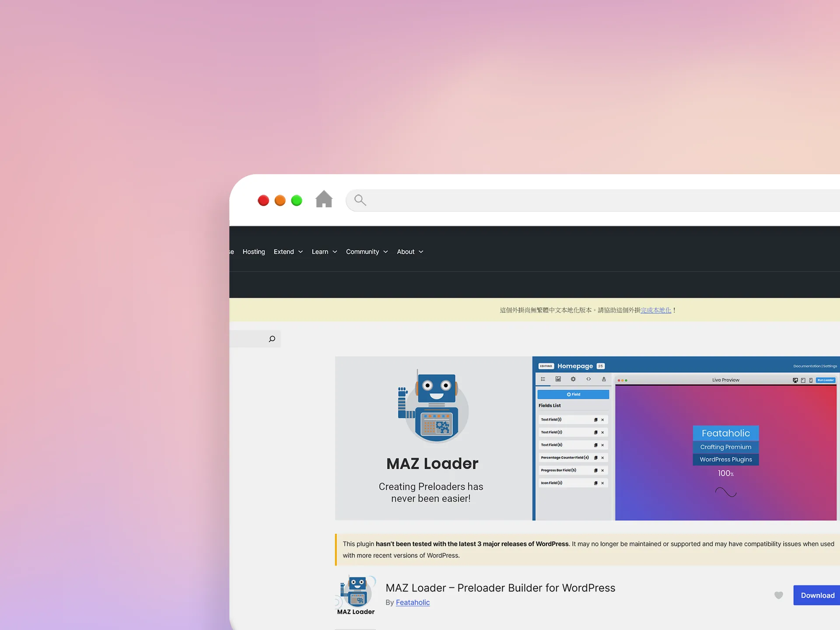Favorite the plugin with the heart icon
The width and height of the screenshot is (840, 630).
click(779, 595)
